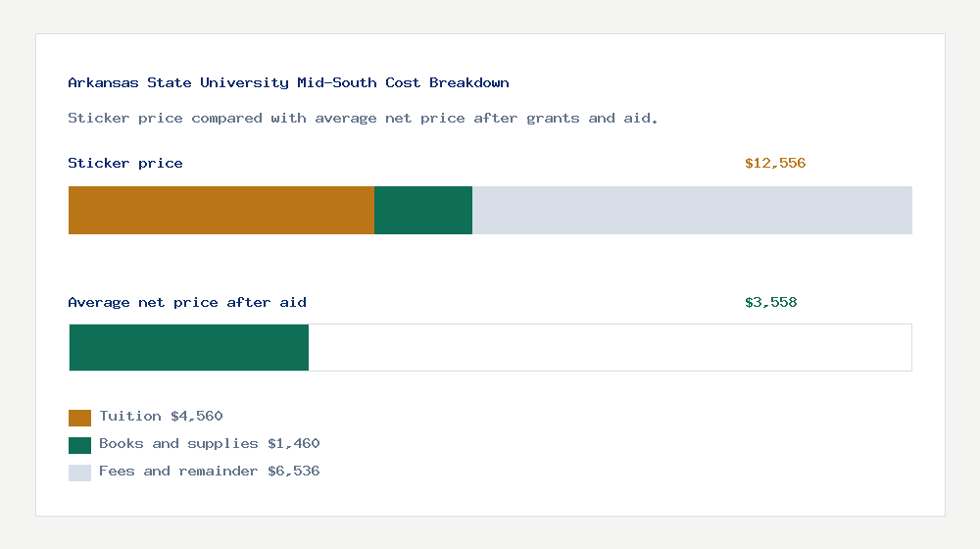Viewport: 980px width, 549px height.
Task: Click the green Books and supplies swatch
Action: click(79, 445)
